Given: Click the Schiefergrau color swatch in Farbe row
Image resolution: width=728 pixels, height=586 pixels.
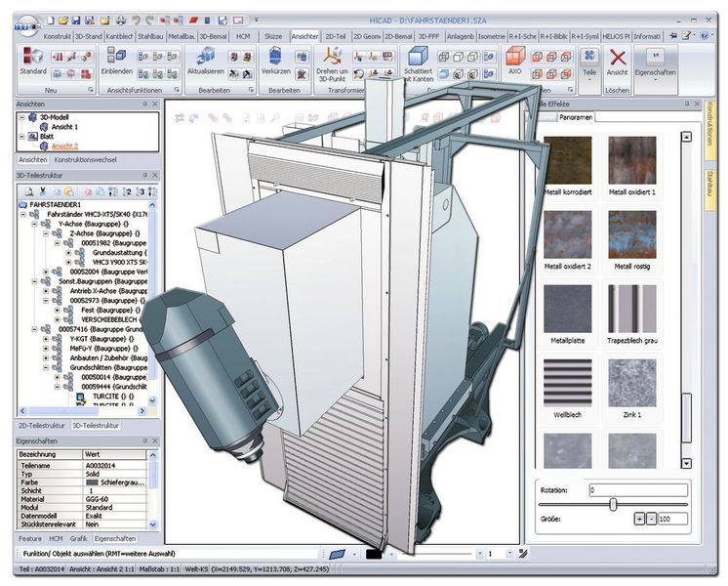Looking at the screenshot, I should [93, 482].
